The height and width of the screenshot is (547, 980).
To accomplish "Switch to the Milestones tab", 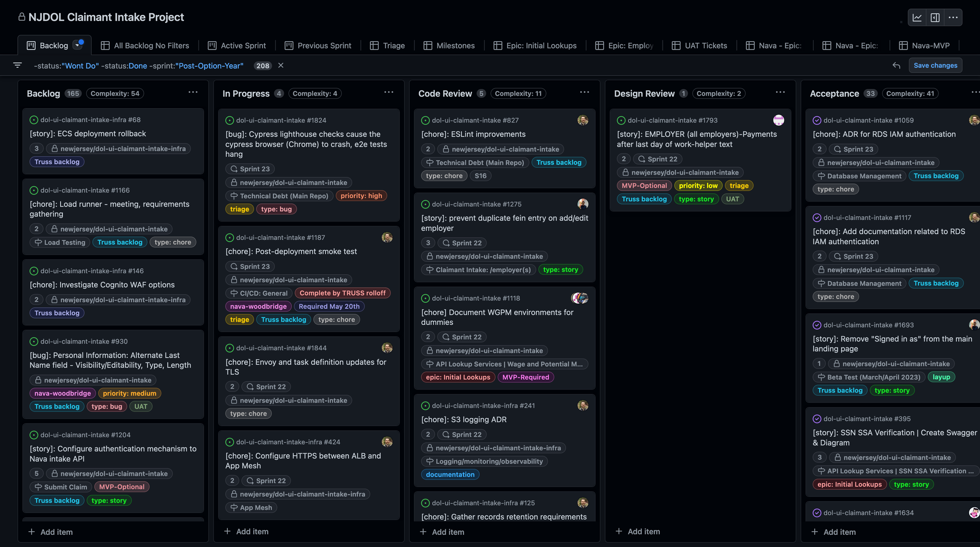I will [455, 45].
